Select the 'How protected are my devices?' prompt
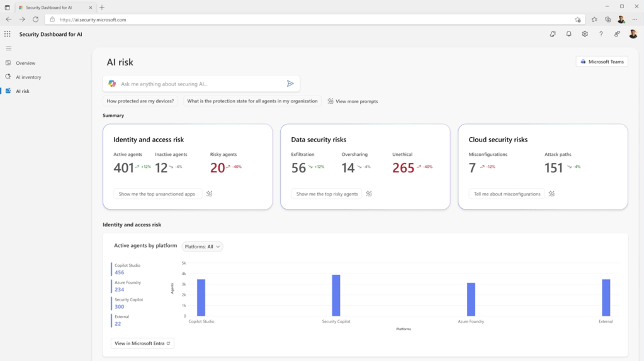The height and width of the screenshot is (361, 644). 140,101
